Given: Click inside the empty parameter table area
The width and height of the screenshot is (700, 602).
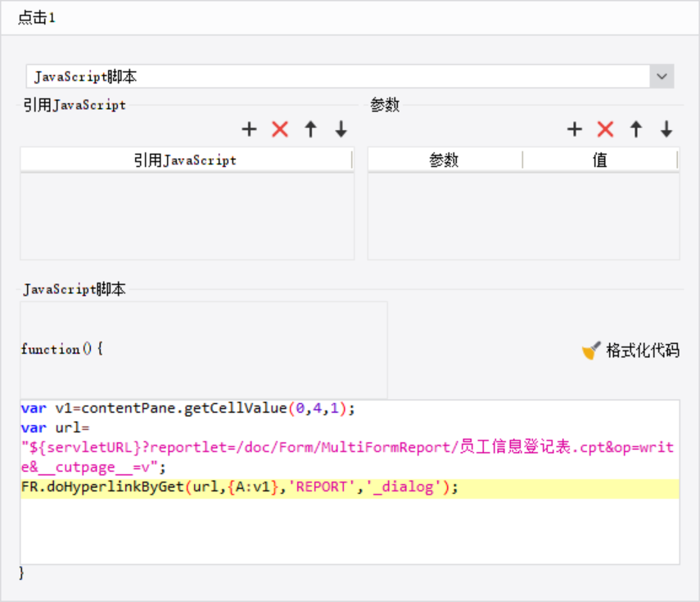Looking at the screenshot, I should point(523,216).
